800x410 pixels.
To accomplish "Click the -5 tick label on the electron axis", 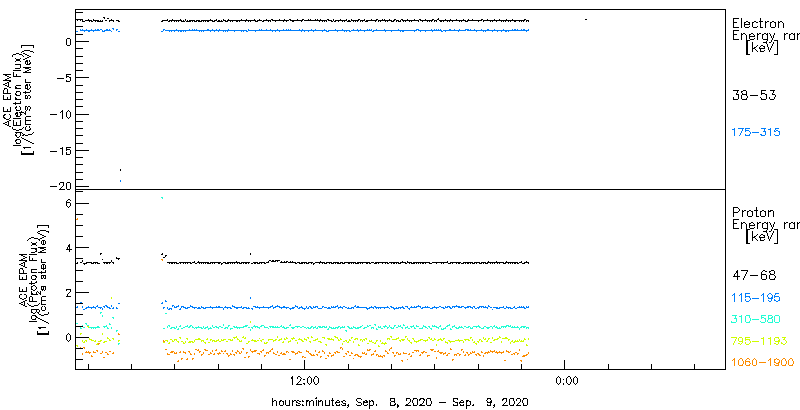I will point(65,78).
